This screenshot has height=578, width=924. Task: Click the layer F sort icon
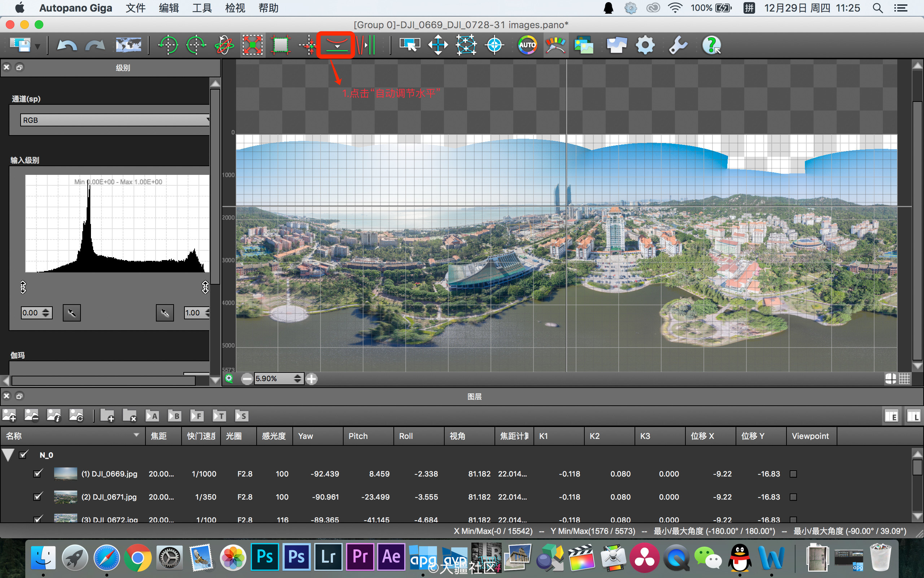coord(197,415)
